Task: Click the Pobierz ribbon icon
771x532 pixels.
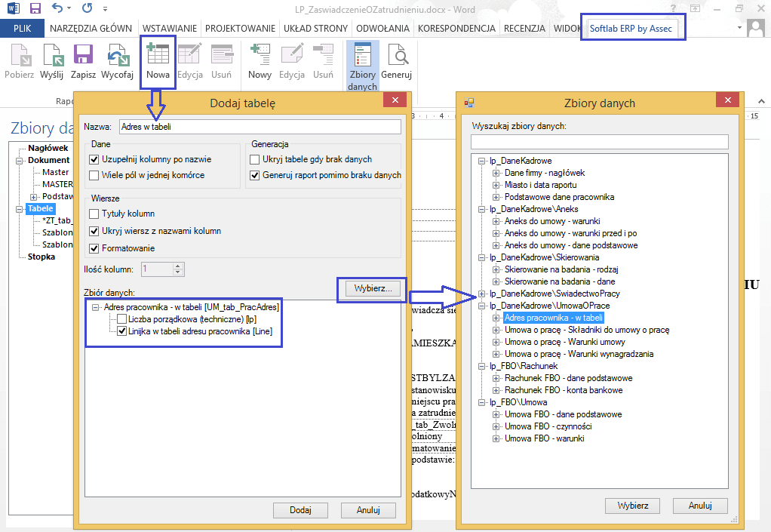Action: [x=20, y=54]
